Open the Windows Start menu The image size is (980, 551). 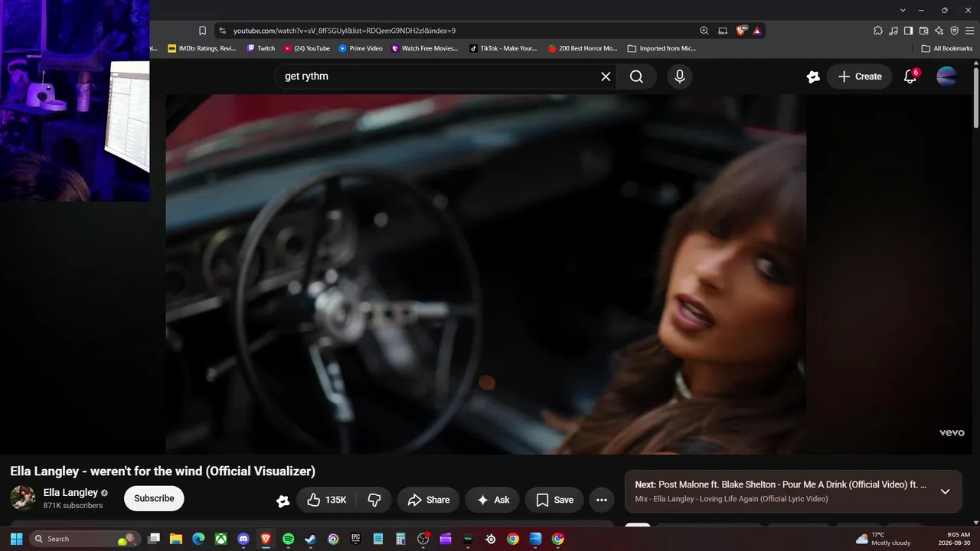[16, 539]
